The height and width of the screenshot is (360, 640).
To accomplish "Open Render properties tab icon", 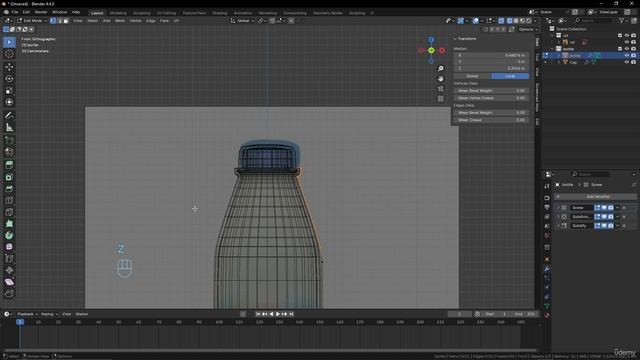I will (x=547, y=198).
